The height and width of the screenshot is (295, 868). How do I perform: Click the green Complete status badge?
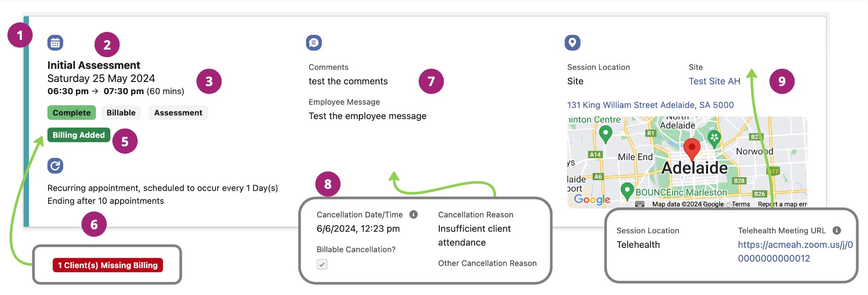tap(71, 113)
